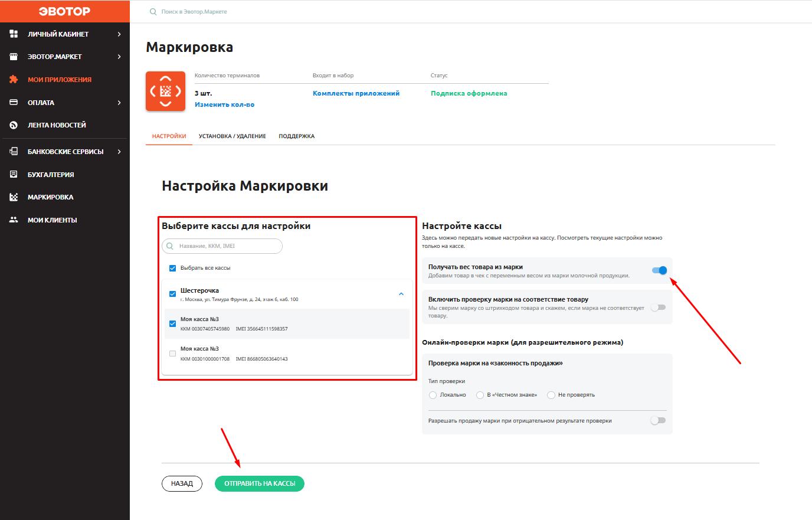The height and width of the screenshot is (520, 812).
Task: Open the Комплекты приложений link
Action: pos(356,93)
